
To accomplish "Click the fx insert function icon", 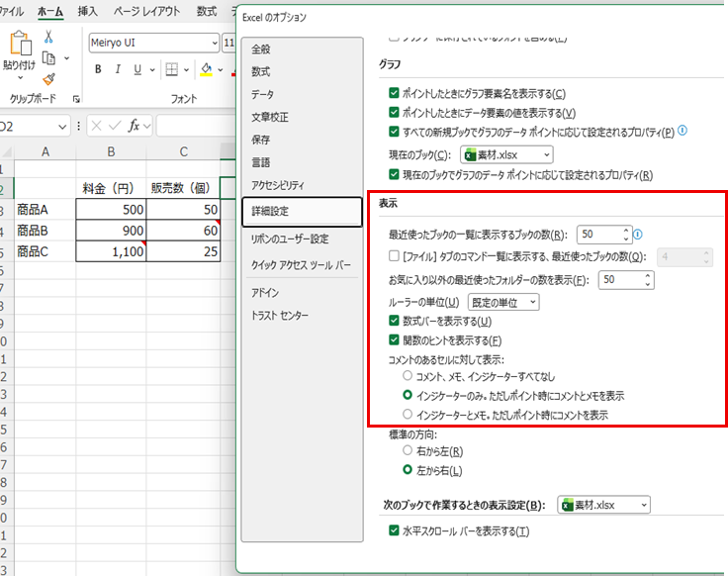I will coord(136,126).
